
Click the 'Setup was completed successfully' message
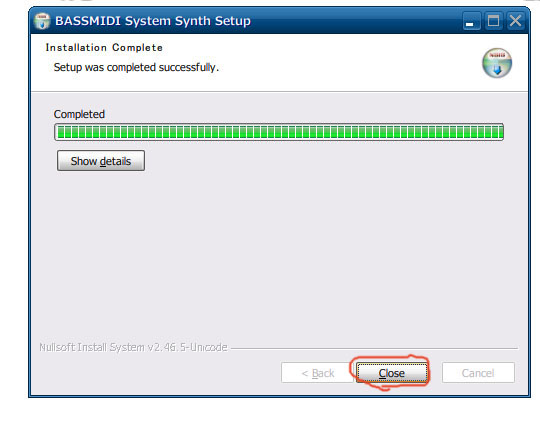136,67
